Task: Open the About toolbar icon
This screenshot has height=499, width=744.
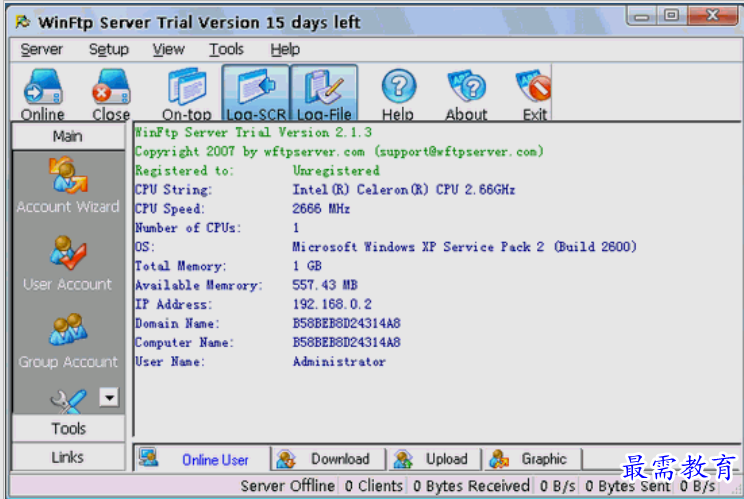Action: point(466,93)
